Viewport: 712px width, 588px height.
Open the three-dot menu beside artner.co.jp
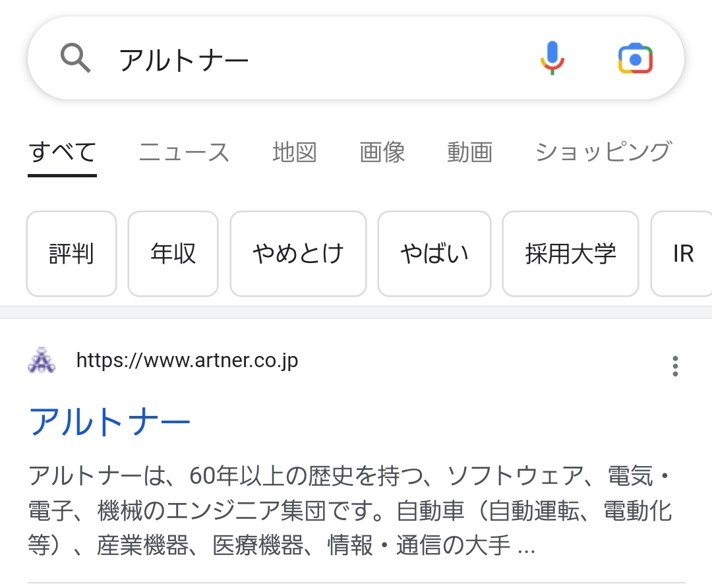point(675,366)
